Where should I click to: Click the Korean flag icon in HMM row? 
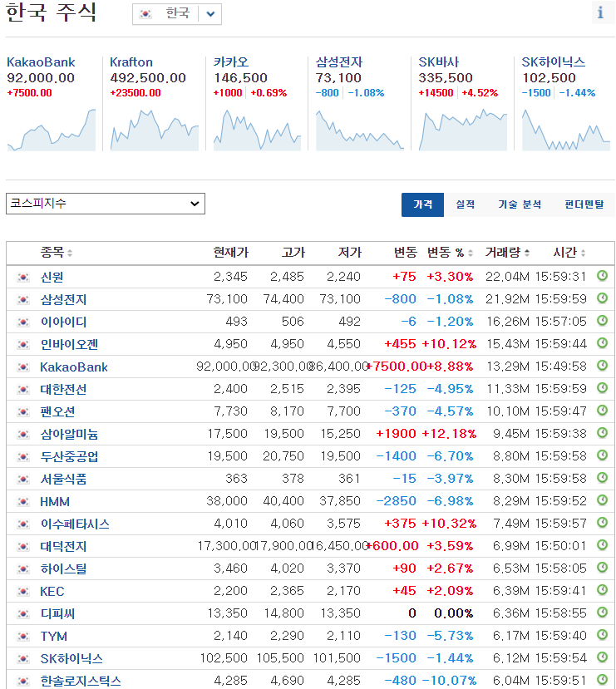coord(22,502)
